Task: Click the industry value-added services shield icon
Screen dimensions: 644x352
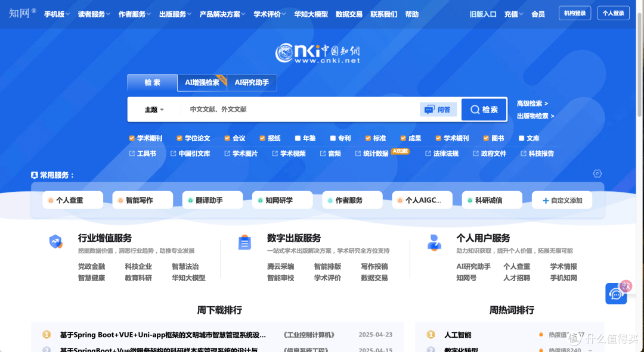Action: [x=56, y=242]
